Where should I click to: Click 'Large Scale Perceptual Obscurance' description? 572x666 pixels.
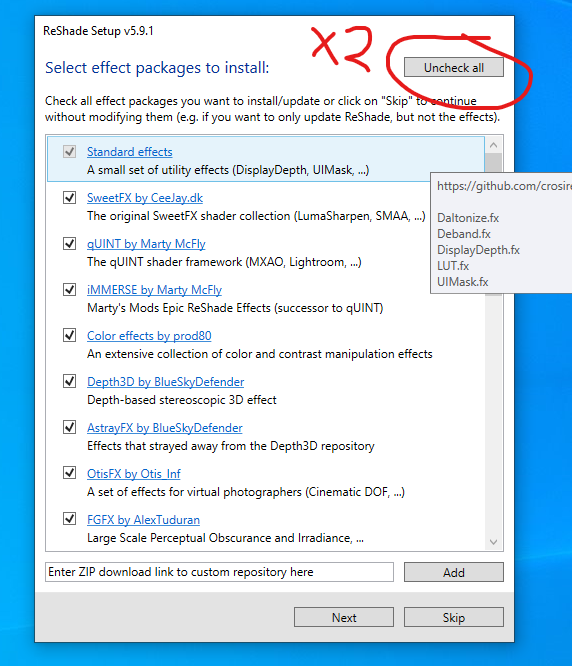(x=225, y=538)
